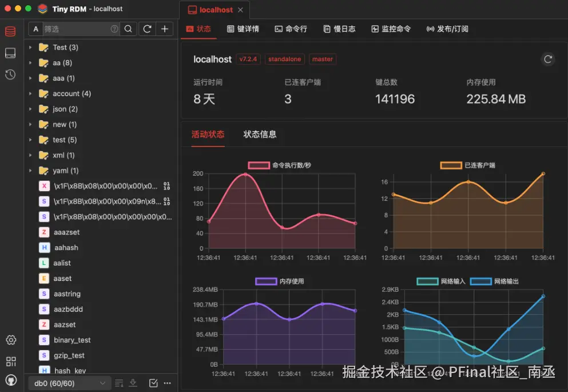Toggle the 网络输入 chart legend
This screenshot has height=392, width=568.
click(x=441, y=281)
